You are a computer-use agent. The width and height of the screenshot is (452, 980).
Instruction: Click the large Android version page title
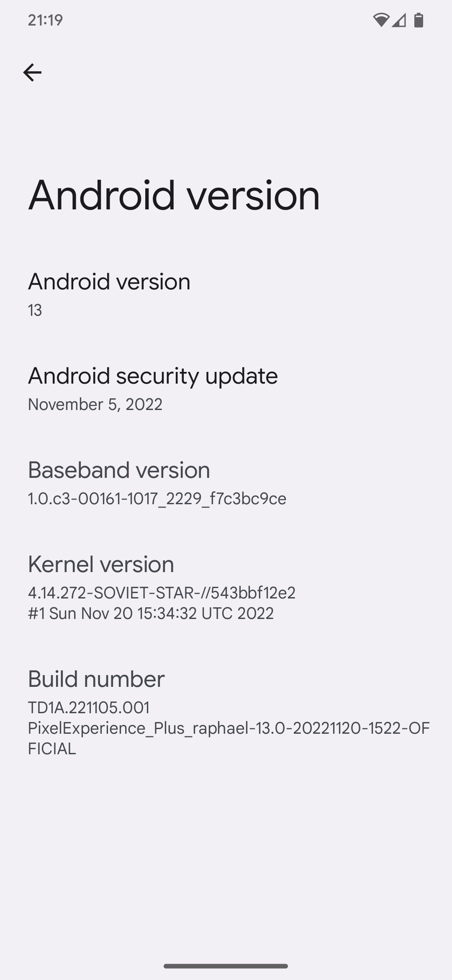point(174,195)
